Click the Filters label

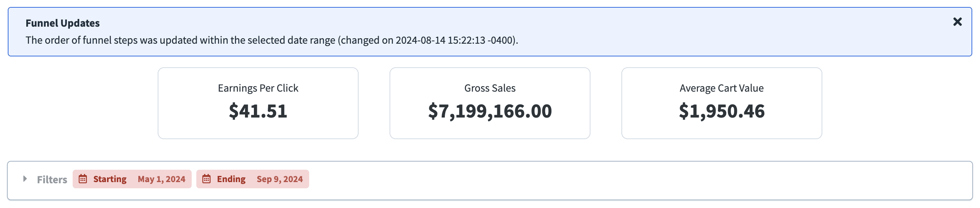coord(52,179)
